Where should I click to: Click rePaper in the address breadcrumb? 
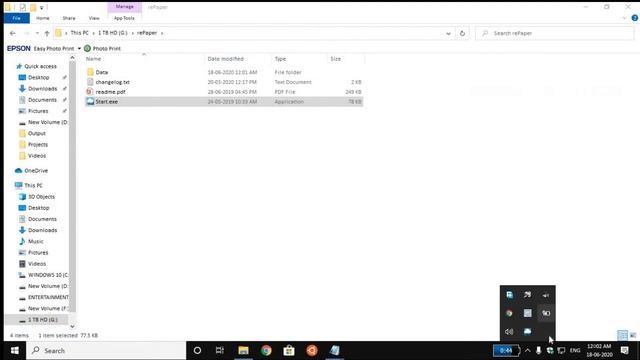147,33
